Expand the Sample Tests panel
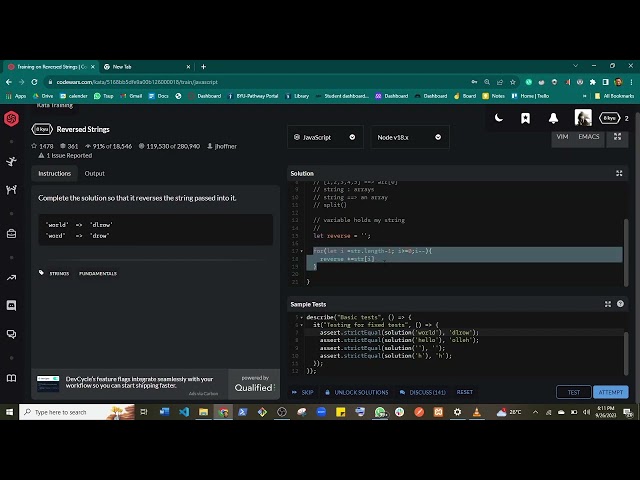 (608, 304)
